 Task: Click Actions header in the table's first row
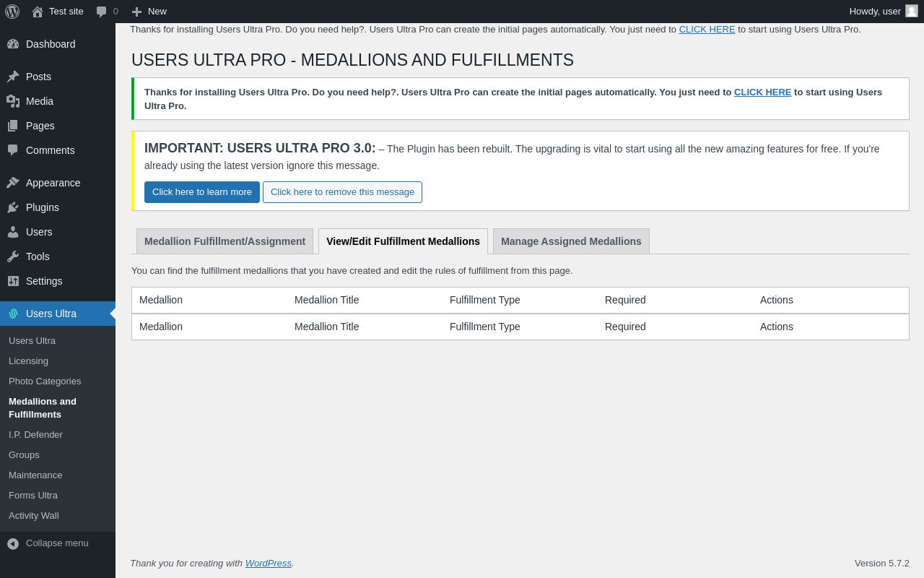point(776,300)
